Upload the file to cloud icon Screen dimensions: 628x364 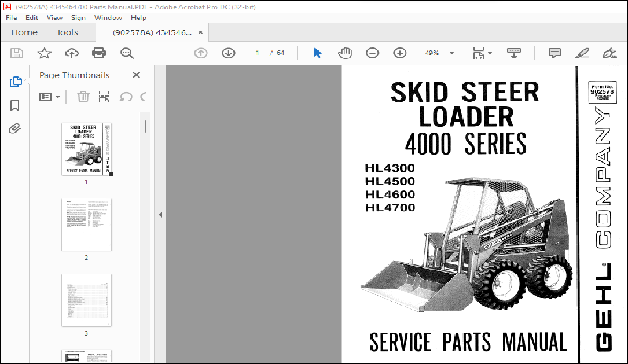click(72, 53)
